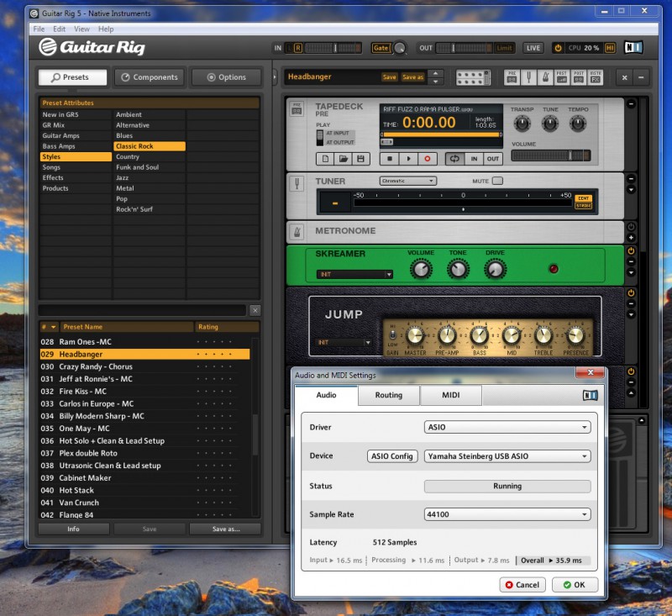Open the preset list sort order dropdown arrow
This screenshot has width=672, height=616.
53,327
